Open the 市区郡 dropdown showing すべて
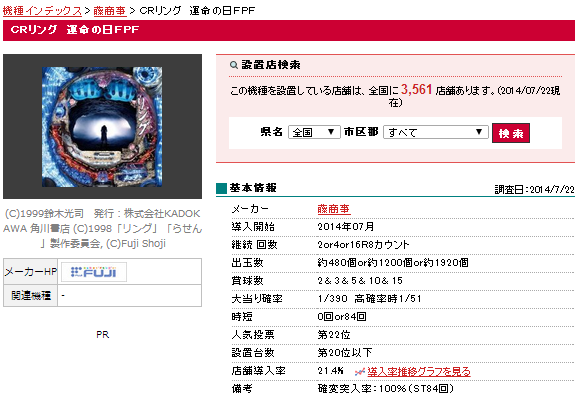The width and height of the screenshot is (581, 394). tap(436, 132)
